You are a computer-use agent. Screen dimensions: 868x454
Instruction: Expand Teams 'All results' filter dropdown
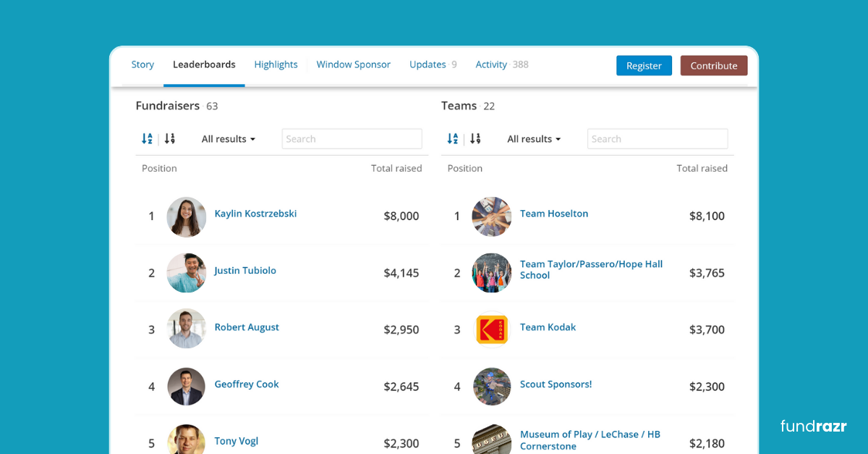point(534,139)
